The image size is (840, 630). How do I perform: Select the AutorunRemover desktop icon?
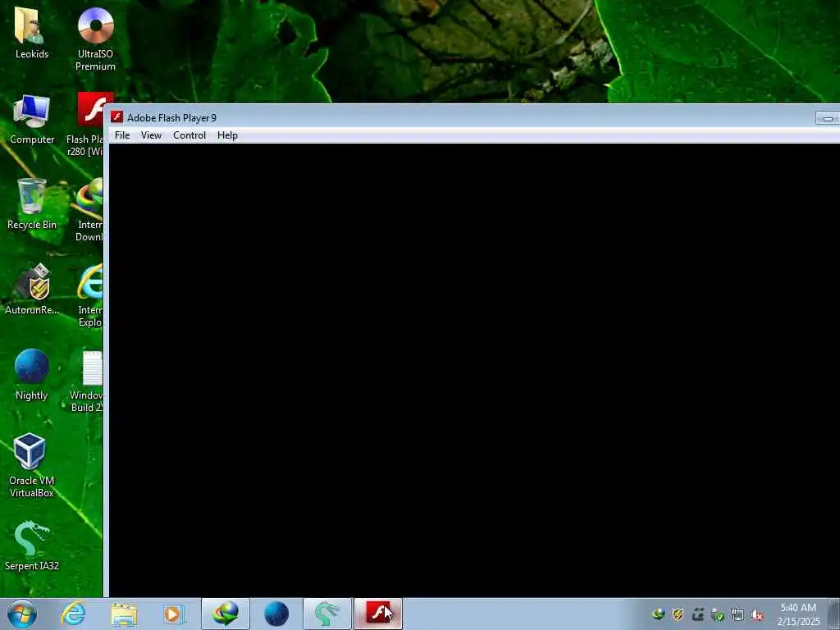[x=32, y=290]
